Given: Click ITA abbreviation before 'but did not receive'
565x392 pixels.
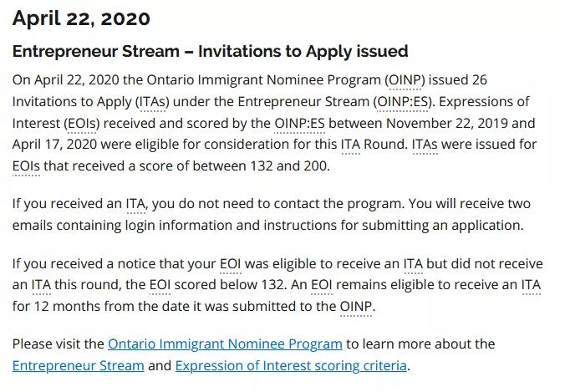Looking at the screenshot, I should point(413,264).
